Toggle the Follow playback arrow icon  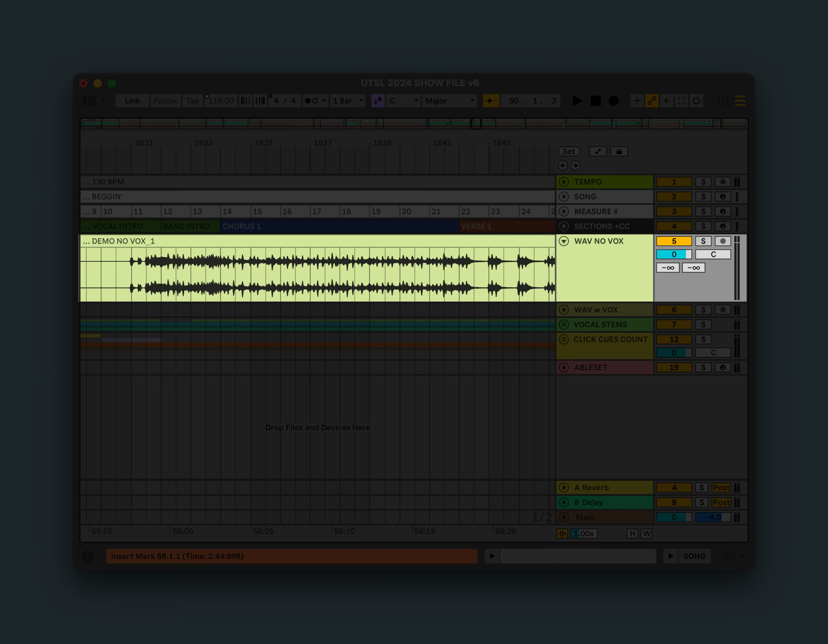(491, 101)
